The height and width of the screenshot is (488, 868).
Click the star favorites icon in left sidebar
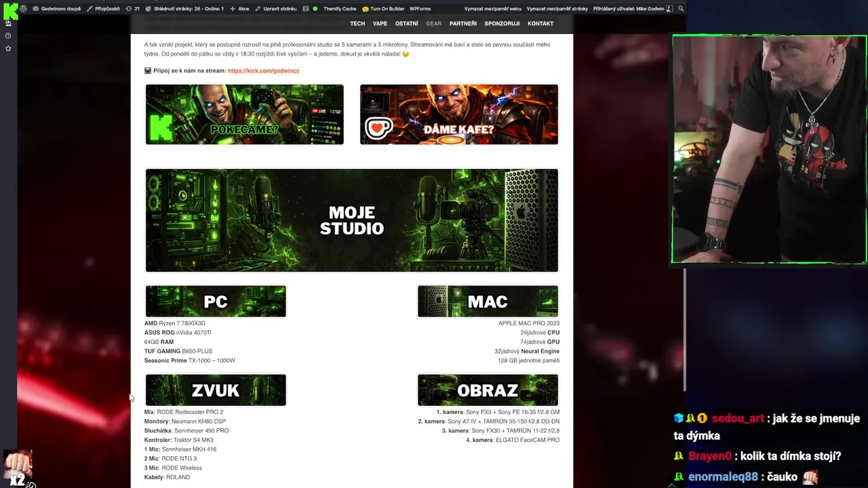pyautogui.click(x=8, y=49)
